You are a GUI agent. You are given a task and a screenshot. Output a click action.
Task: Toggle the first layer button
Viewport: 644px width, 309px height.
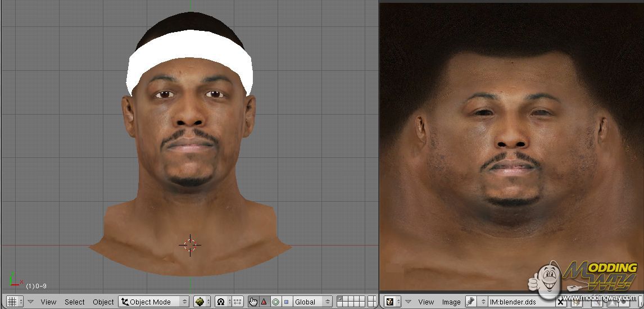[x=339, y=299]
